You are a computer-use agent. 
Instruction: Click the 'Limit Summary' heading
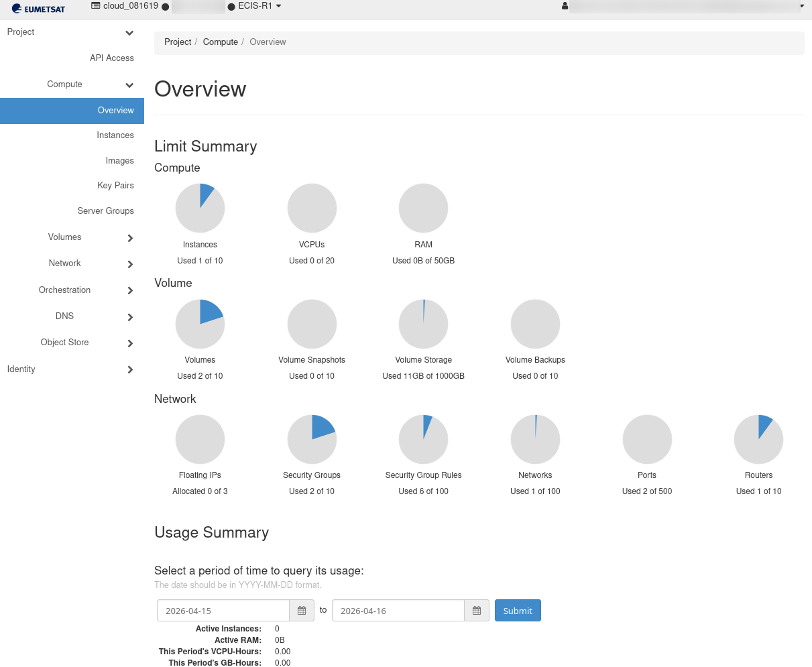tap(206, 146)
